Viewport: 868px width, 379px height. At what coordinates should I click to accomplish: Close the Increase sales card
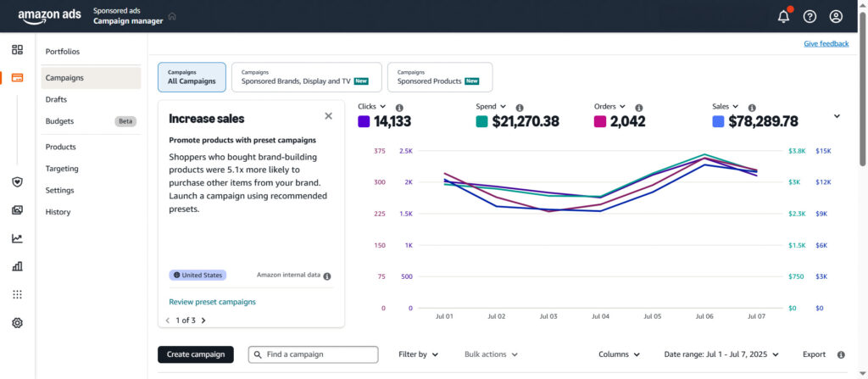coord(328,116)
